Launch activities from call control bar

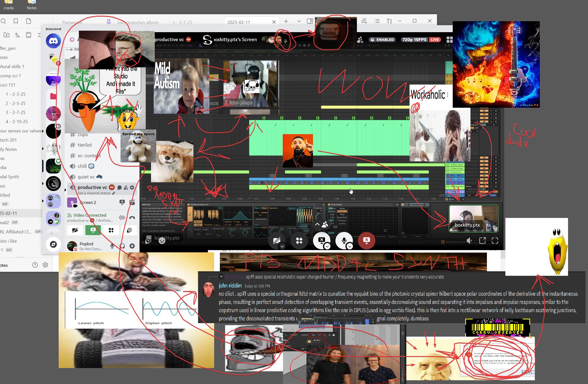tap(299, 241)
